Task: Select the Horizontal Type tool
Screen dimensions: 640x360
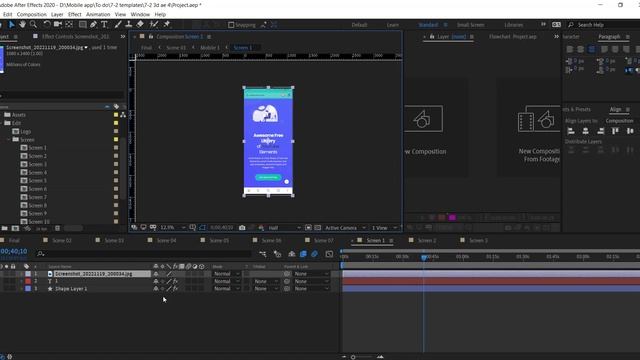Action: tap(104, 25)
